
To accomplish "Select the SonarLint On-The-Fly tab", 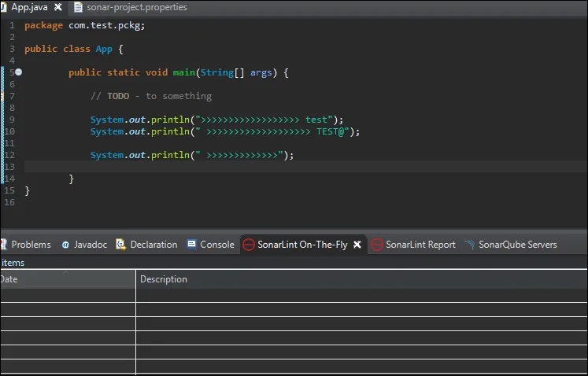I will [302, 245].
